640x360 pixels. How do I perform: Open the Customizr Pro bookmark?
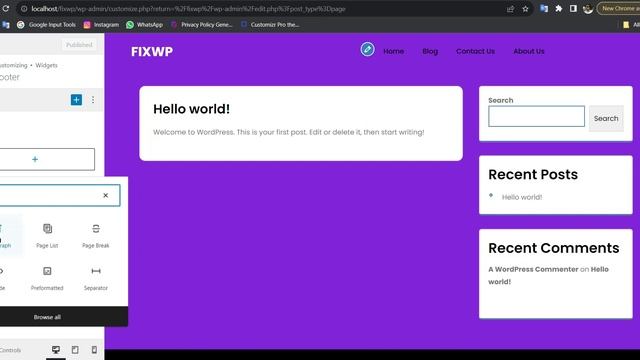pyautogui.click(x=270, y=24)
